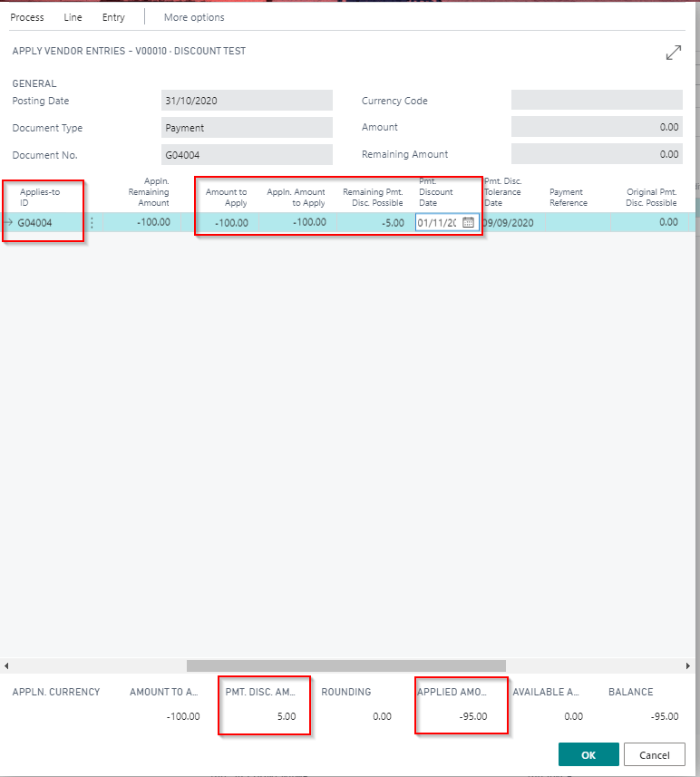700x777 pixels.
Task: Click the Posting Date field
Action: click(x=247, y=101)
